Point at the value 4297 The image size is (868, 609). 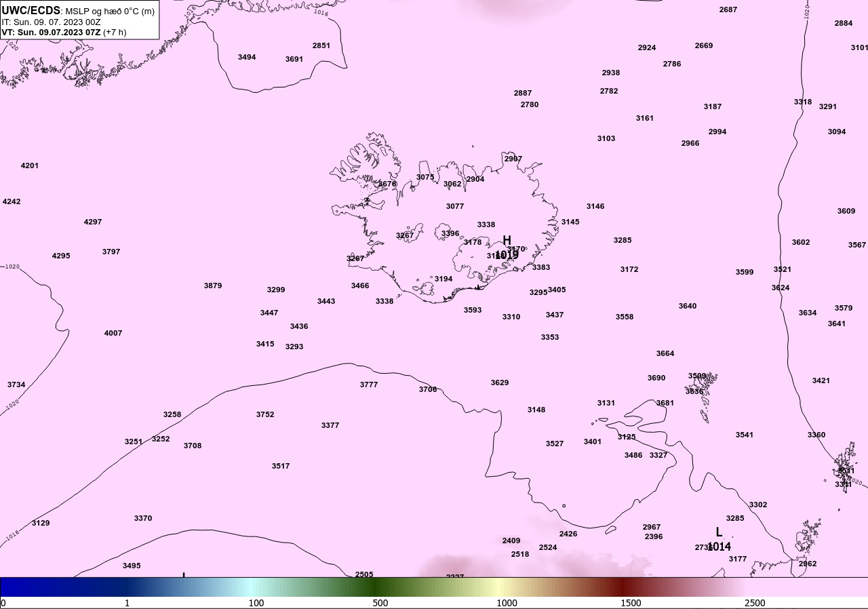(x=93, y=222)
